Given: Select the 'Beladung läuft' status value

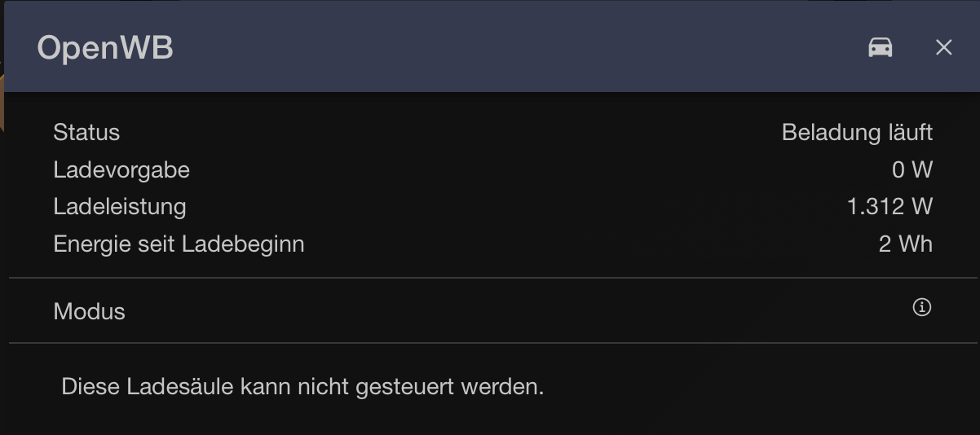Looking at the screenshot, I should [x=857, y=132].
